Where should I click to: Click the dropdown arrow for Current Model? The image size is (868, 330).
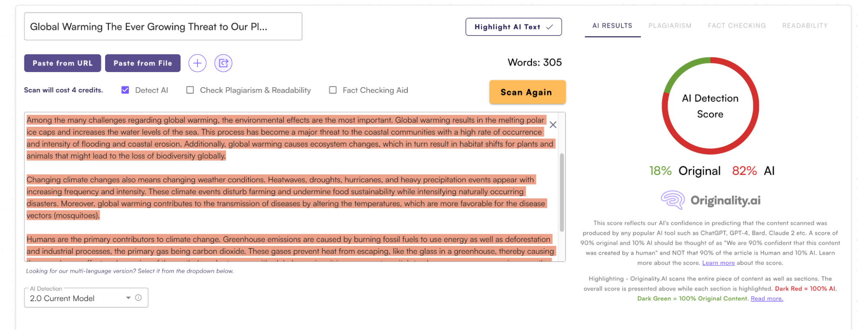[129, 298]
